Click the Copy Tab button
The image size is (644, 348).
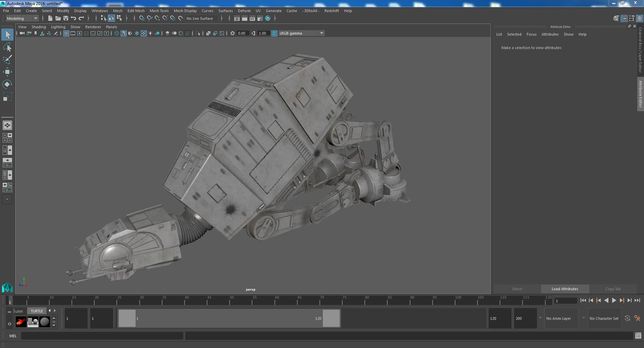[613, 289]
